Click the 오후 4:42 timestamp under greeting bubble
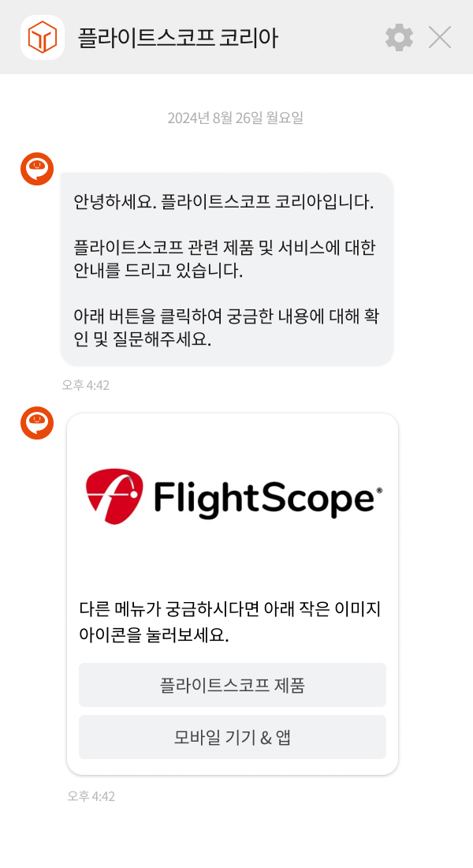This screenshot has width=473, height=868. coord(86,385)
